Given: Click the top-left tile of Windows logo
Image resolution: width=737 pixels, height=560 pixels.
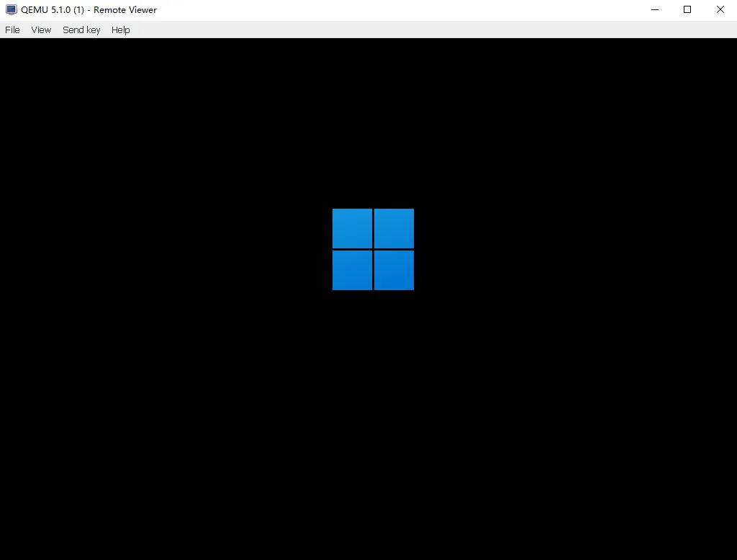Looking at the screenshot, I should point(352,228).
